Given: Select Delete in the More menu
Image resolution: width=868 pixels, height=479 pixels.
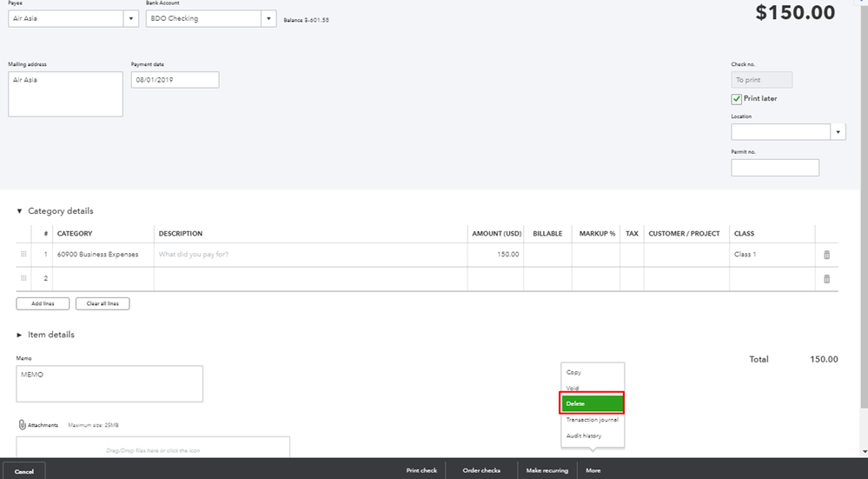Looking at the screenshot, I should 592,403.
